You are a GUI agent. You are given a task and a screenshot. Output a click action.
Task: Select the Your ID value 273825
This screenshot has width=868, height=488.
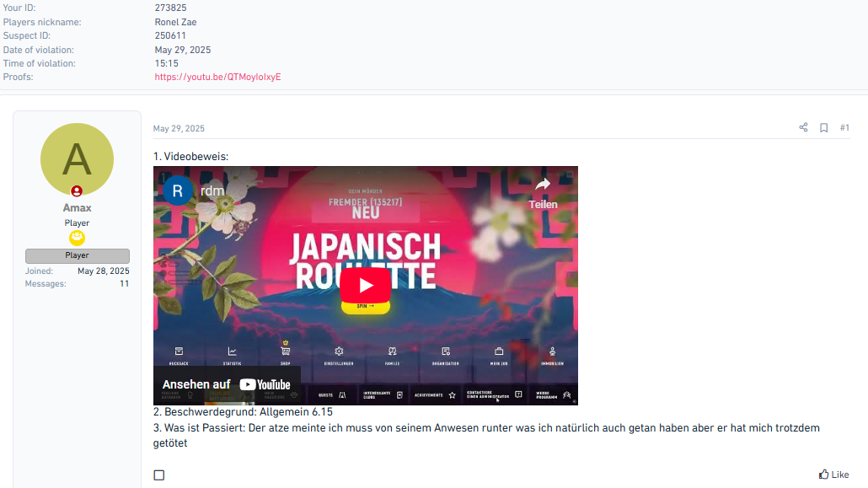(170, 8)
